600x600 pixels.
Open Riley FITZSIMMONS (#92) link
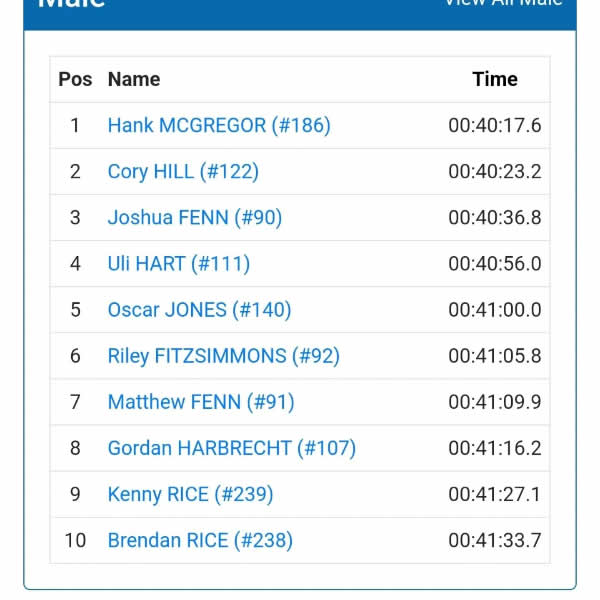[x=224, y=355]
